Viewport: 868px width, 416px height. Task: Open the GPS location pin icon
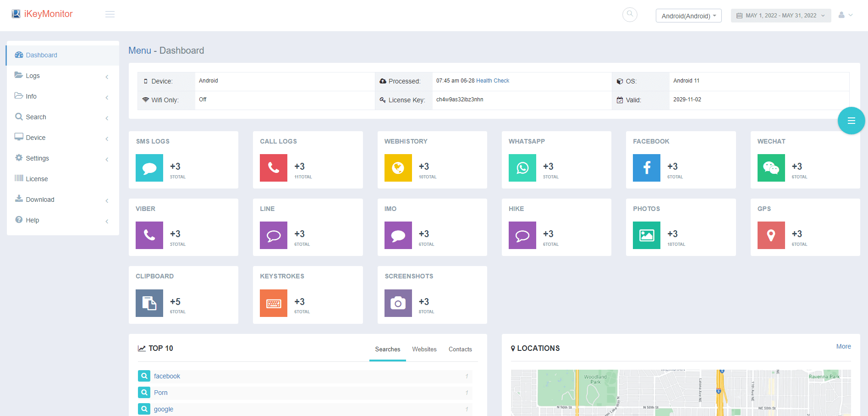point(771,235)
